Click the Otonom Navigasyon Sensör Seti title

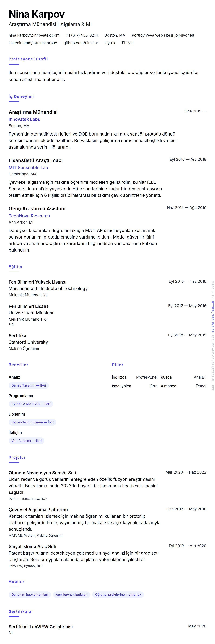click(42, 473)
